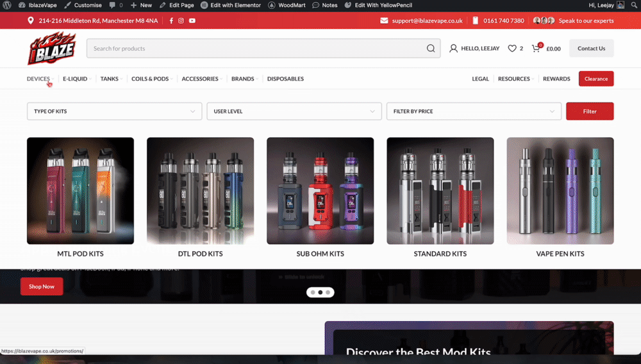Open Customise in admin bar
Viewport: 641px width, 364px height.
coord(83,5)
